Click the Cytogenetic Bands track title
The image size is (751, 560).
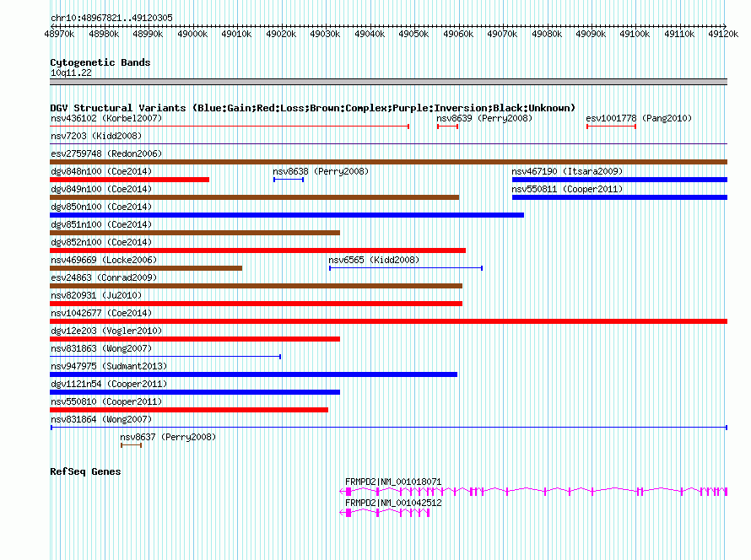(100, 62)
